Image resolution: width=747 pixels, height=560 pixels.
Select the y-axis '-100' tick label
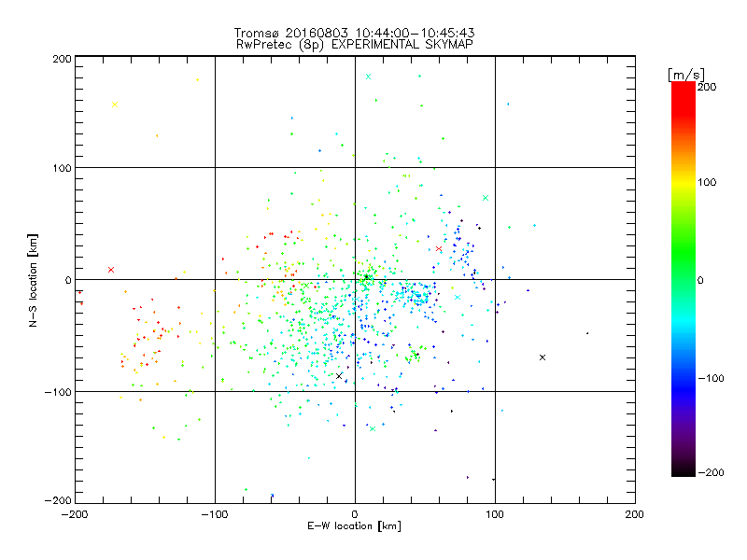click(58, 392)
